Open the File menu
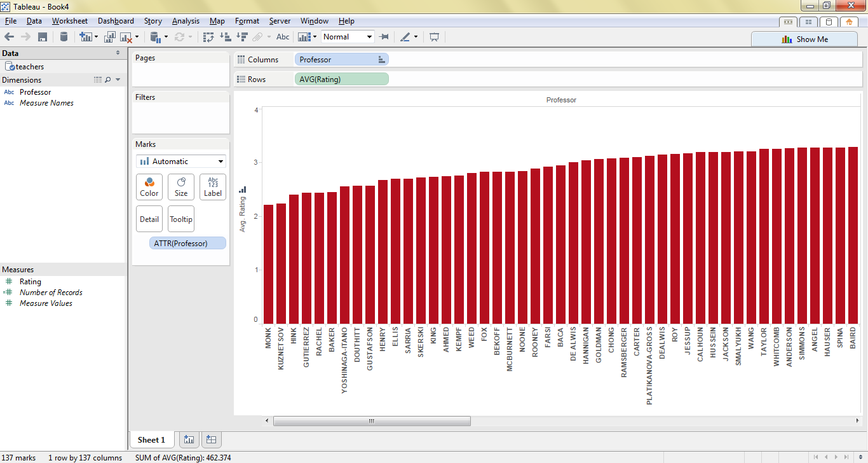Screen dimensions: 868x463 pyautogui.click(x=11, y=21)
